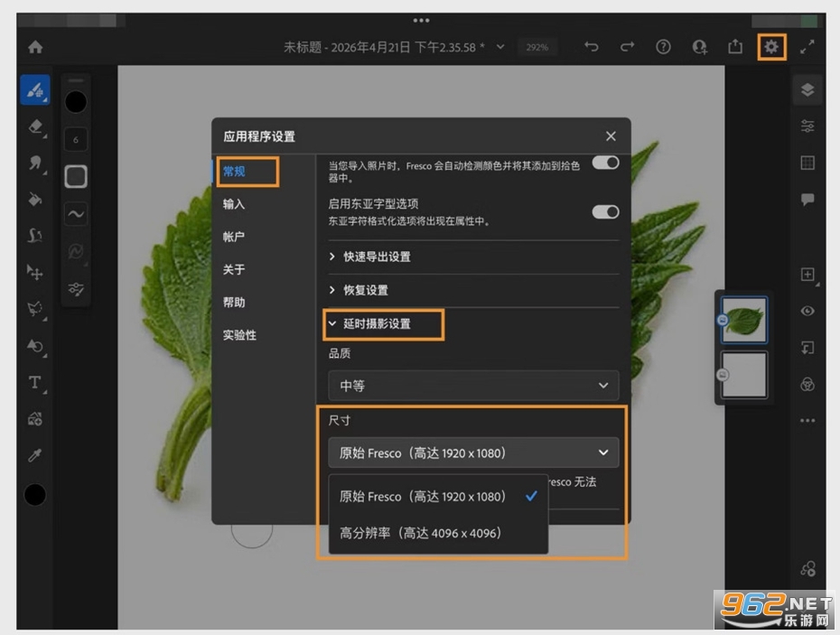Go to the Home screen icon
Viewport: 840px width, 635px height.
(x=35, y=47)
